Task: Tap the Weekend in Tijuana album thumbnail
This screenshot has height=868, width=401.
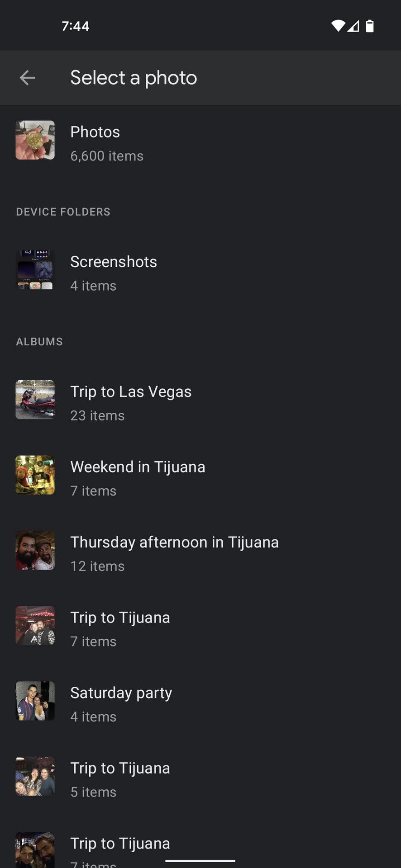Action: [x=35, y=475]
